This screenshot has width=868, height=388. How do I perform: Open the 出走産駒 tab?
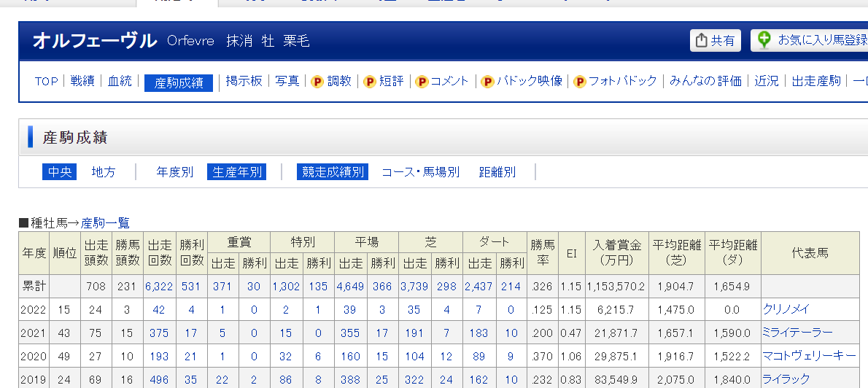pos(816,82)
